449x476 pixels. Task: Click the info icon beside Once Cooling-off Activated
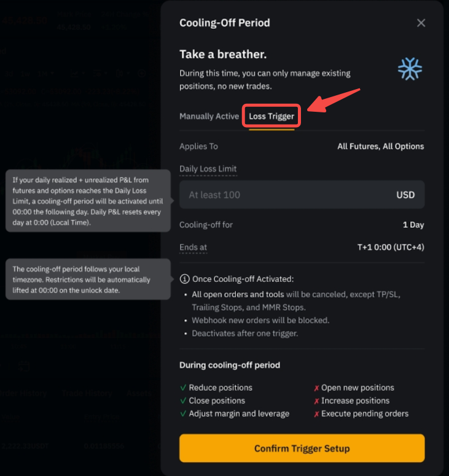tap(184, 279)
